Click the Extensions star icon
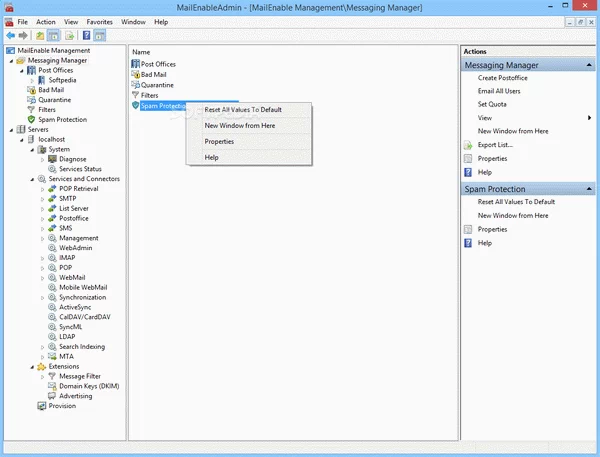 click(42, 367)
